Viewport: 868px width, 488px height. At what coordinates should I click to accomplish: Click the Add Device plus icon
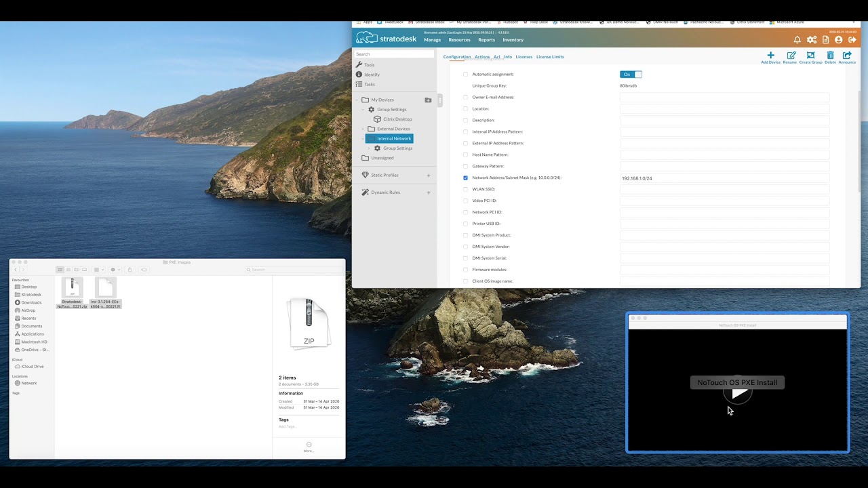770,55
